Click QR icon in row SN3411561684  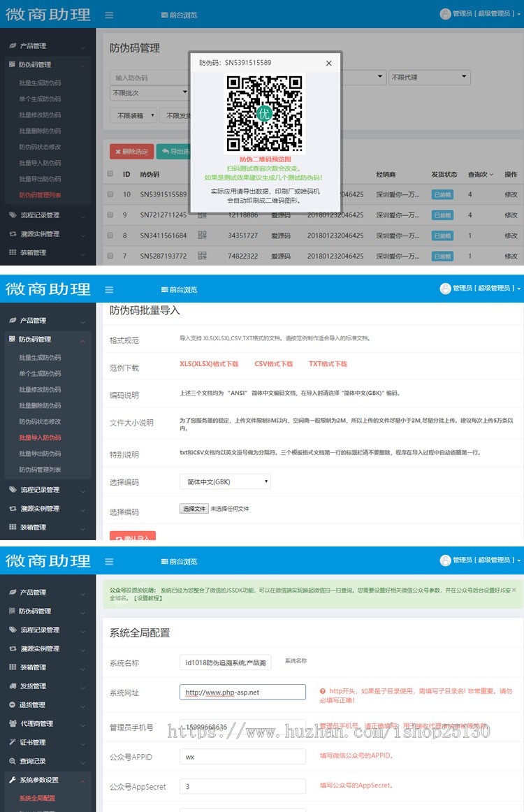(202, 235)
